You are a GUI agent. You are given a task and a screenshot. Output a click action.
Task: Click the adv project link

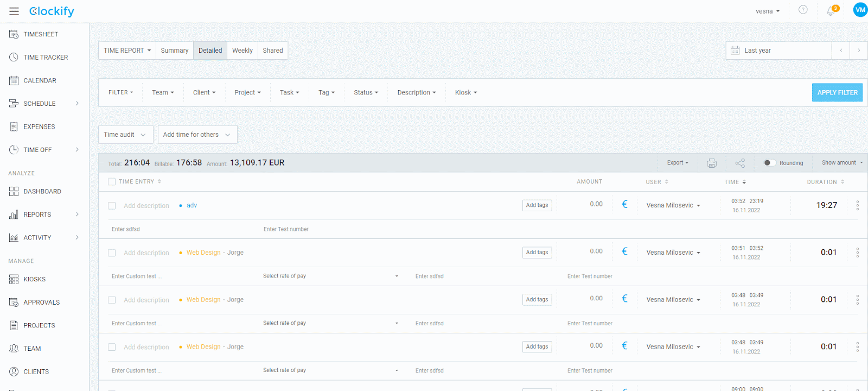[x=192, y=205]
